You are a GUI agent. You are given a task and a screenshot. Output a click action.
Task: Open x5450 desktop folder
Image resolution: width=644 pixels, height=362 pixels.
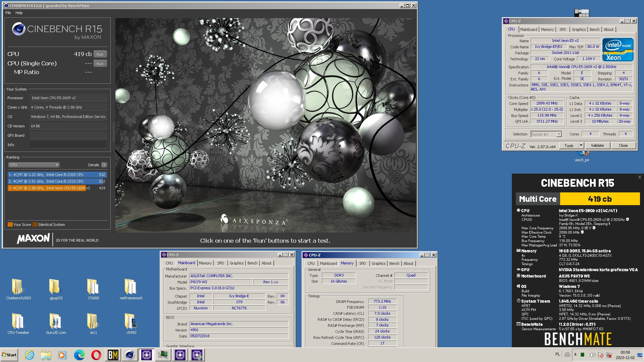(x=131, y=323)
